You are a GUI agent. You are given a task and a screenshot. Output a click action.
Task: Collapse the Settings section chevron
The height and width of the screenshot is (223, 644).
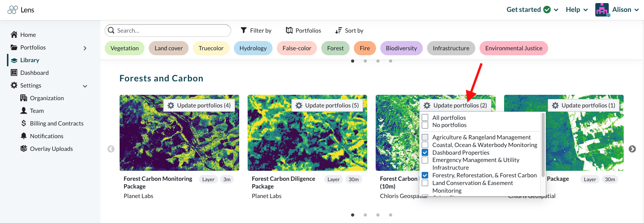click(85, 86)
